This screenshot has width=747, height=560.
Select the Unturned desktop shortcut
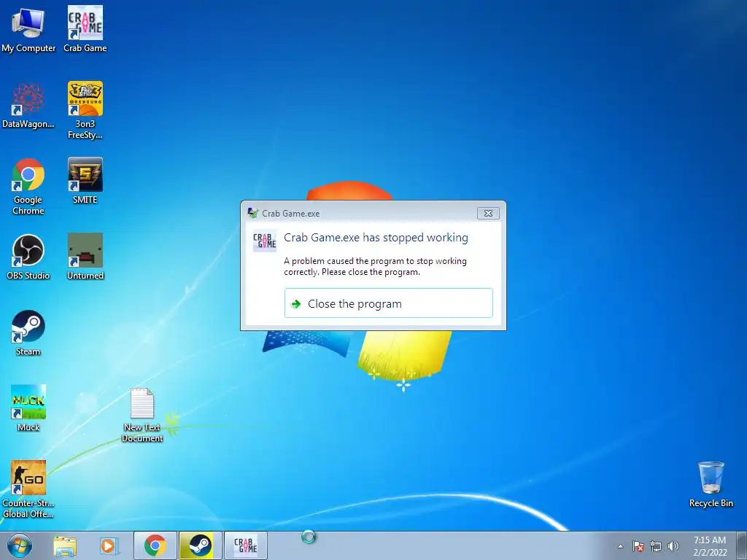pyautogui.click(x=85, y=257)
